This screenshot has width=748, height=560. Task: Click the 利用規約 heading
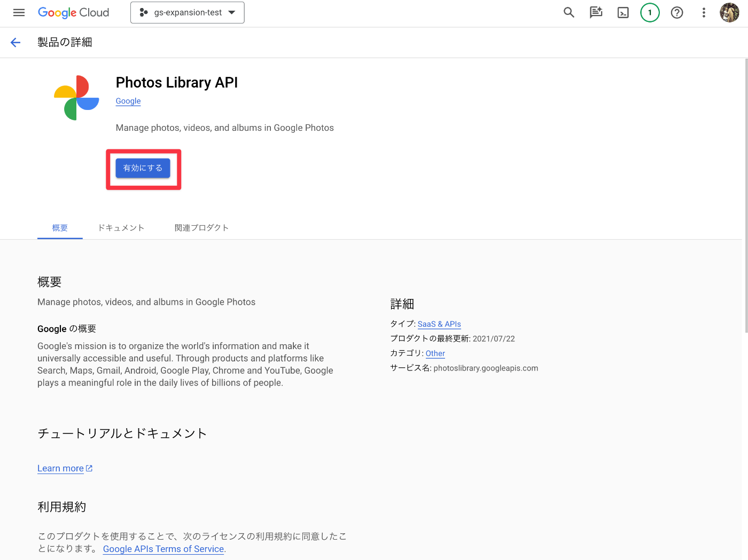(62, 507)
